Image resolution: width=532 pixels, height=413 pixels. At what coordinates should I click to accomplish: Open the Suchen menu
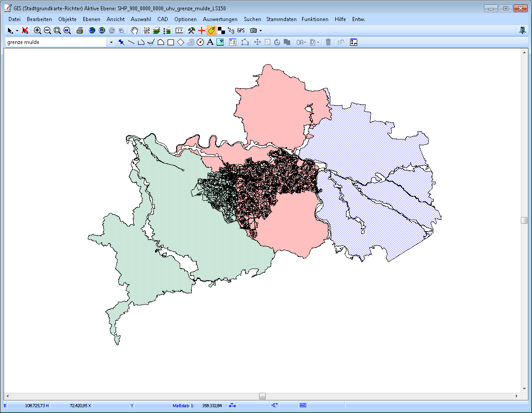click(252, 19)
